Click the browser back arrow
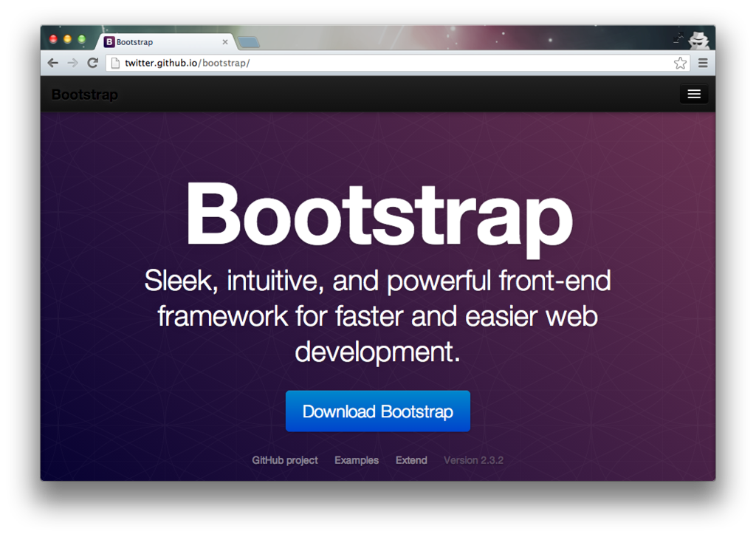 click(x=53, y=63)
